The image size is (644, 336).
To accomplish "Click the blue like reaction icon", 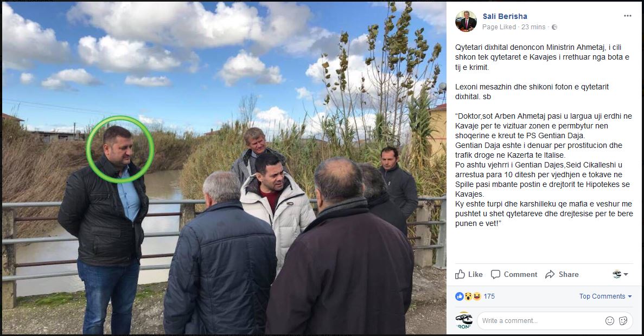I will (x=459, y=296).
